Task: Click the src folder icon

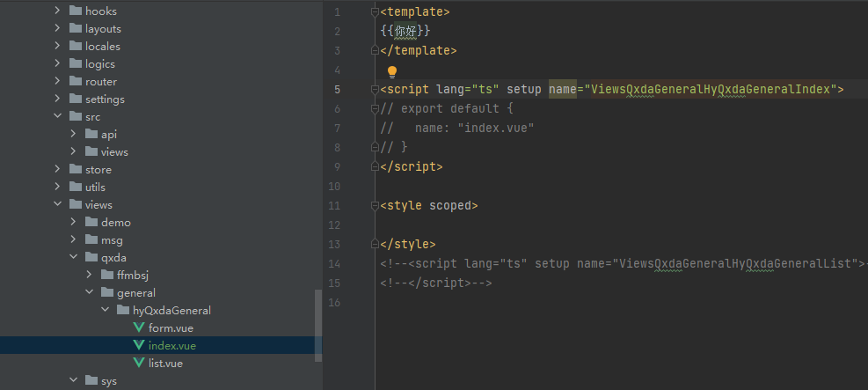Action: tap(76, 116)
